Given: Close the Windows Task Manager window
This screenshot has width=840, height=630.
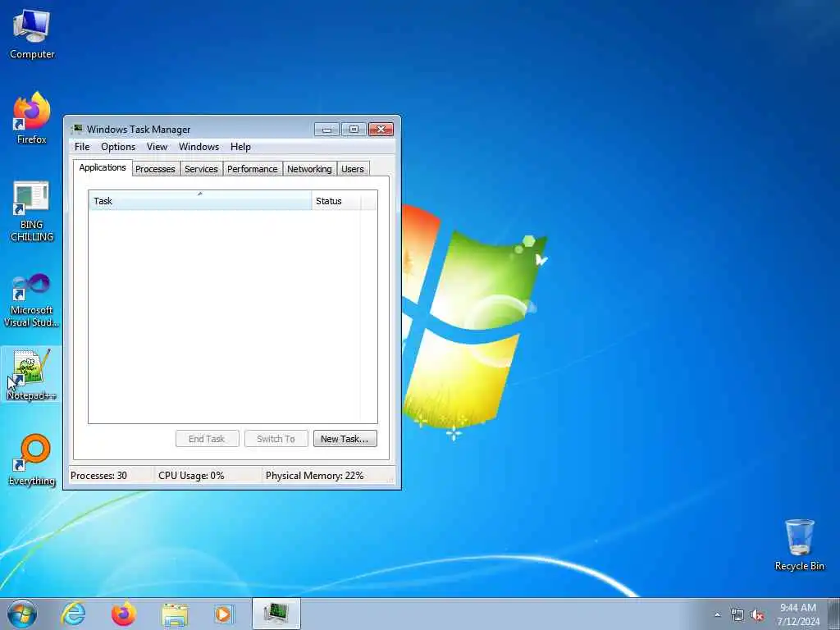Looking at the screenshot, I should 381,129.
